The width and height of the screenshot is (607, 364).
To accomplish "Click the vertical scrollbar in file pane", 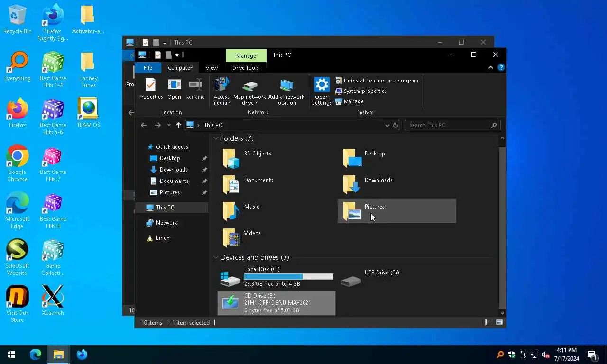I will click(x=503, y=227).
